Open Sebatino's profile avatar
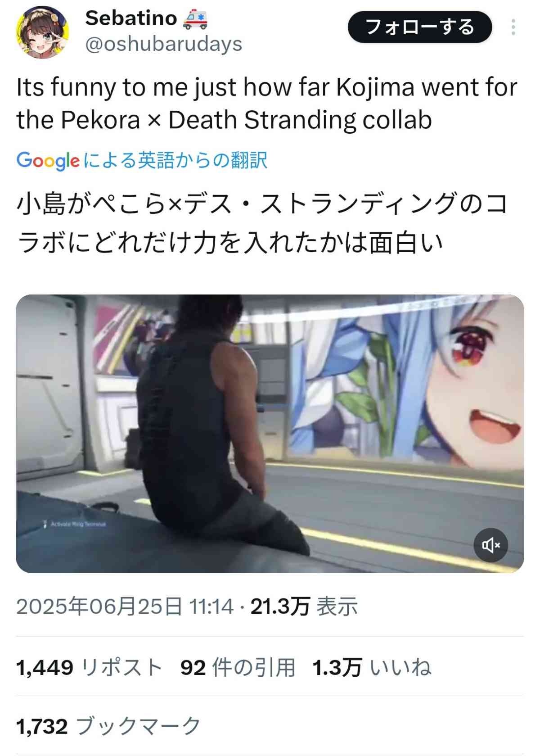Screen dimensions: 540x756 pyautogui.click(x=43, y=32)
